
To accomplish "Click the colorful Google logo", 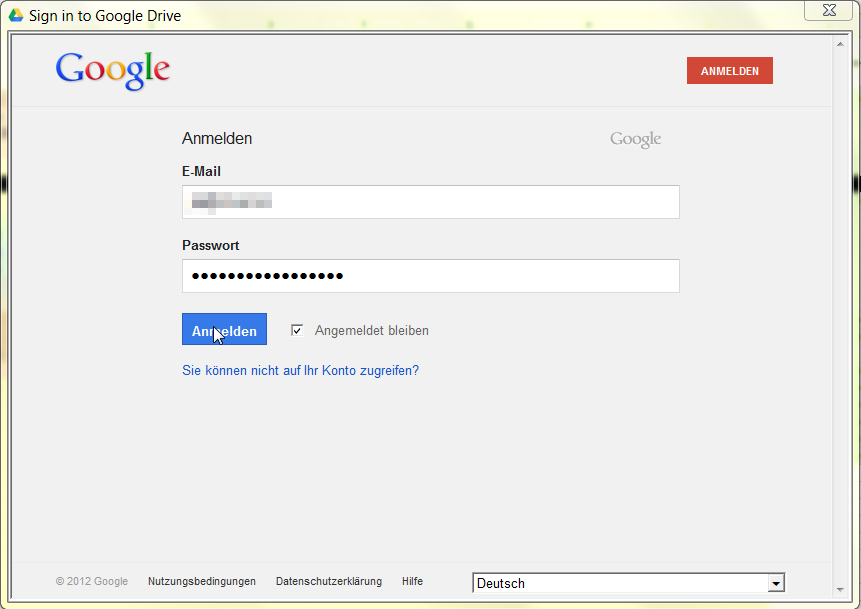I will point(113,71).
